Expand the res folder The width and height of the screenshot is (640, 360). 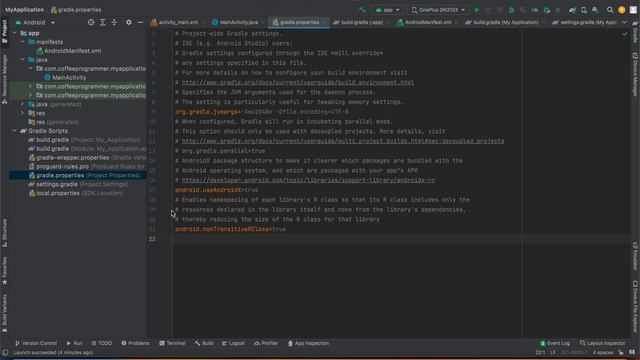[x=23, y=113]
